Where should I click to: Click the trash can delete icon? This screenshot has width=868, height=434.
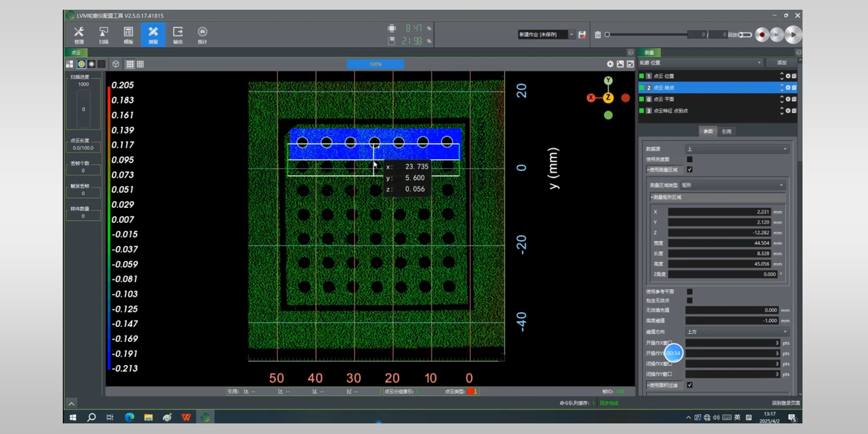coord(598,34)
